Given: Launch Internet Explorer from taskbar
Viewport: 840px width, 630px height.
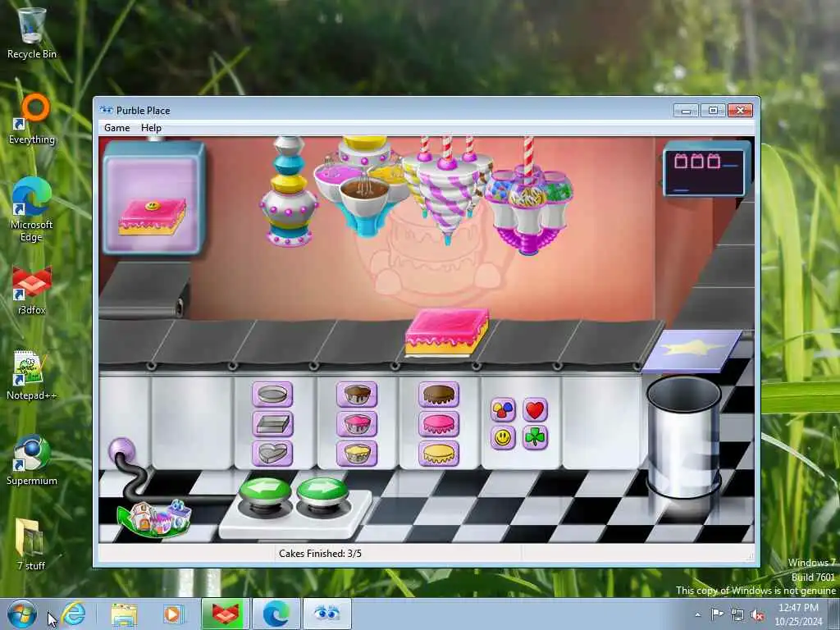Looking at the screenshot, I should [x=73, y=614].
